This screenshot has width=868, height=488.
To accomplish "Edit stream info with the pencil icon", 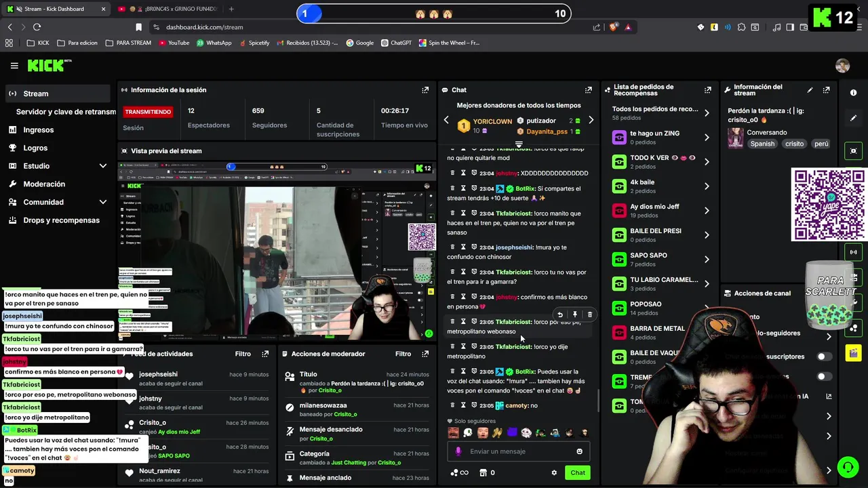I will point(810,89).
